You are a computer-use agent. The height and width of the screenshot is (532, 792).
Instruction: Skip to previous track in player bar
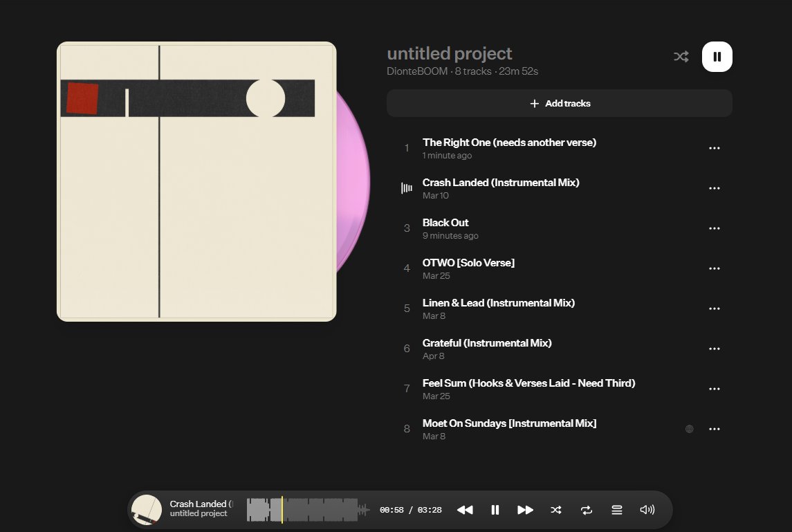(x=465, y=511)
